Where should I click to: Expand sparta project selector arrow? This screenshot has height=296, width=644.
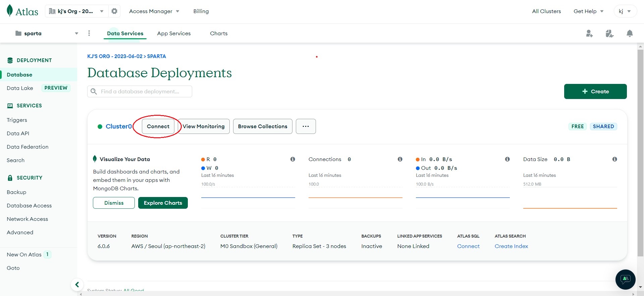(x=76, y=33)
